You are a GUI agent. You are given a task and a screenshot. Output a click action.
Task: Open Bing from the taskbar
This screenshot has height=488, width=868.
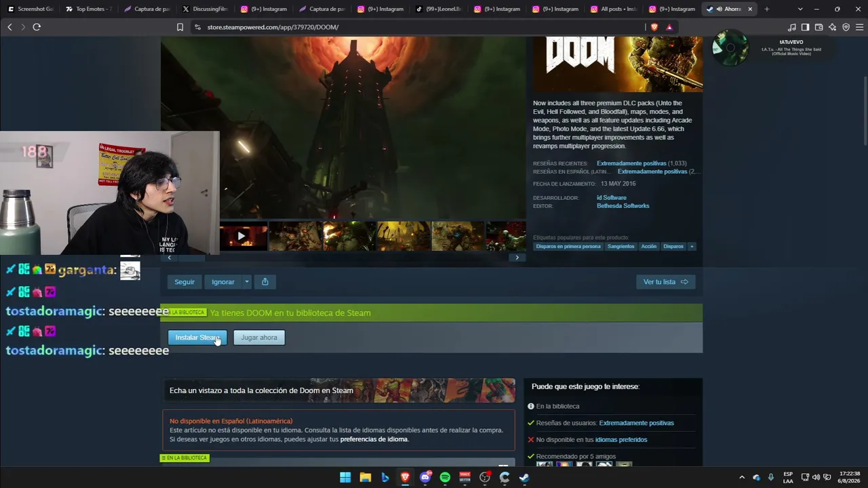click(x=385, y=477)
